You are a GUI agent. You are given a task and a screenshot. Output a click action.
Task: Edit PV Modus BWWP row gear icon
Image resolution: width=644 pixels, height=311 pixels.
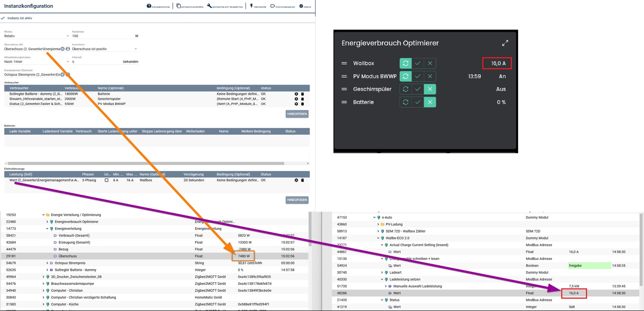click(296, 104)
